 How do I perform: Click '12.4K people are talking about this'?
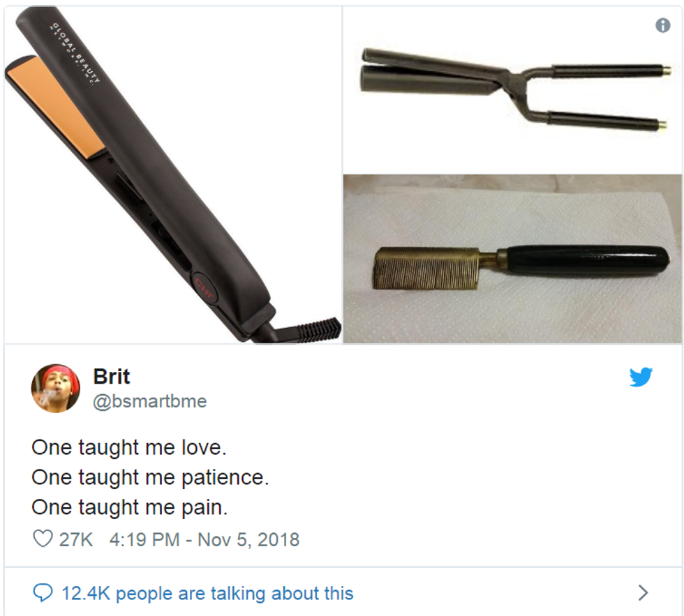(208, 594)
